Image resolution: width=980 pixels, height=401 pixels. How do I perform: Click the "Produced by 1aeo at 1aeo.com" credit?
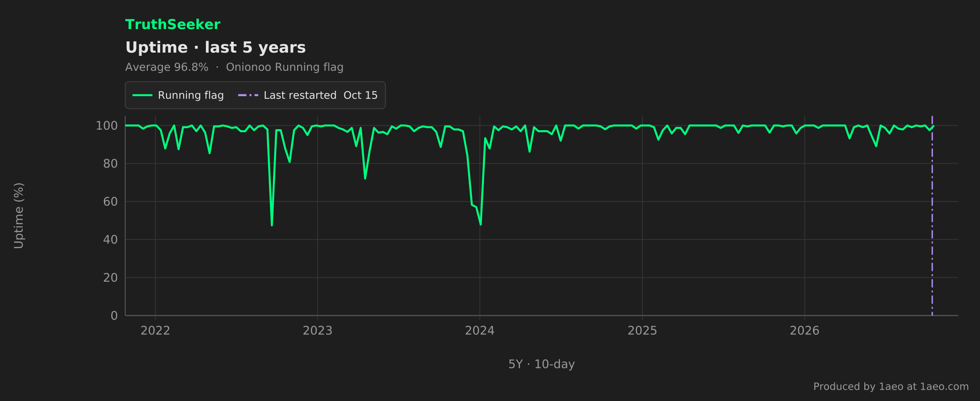891,386
